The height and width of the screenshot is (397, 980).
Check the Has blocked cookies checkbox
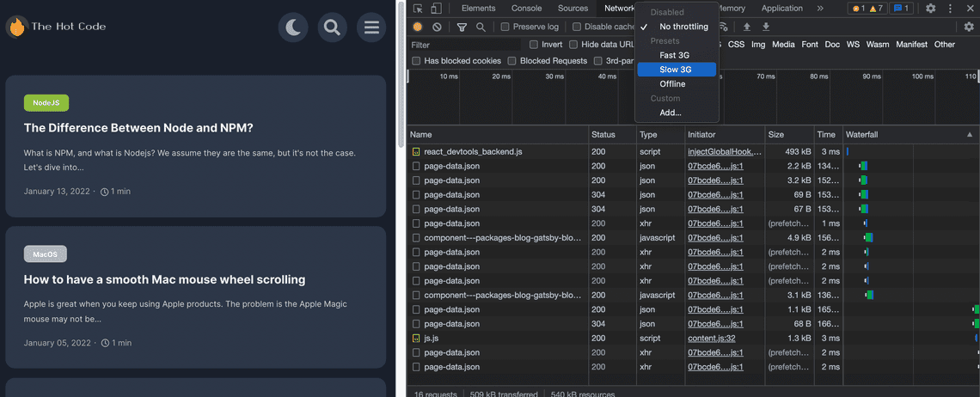coord(416,61)
